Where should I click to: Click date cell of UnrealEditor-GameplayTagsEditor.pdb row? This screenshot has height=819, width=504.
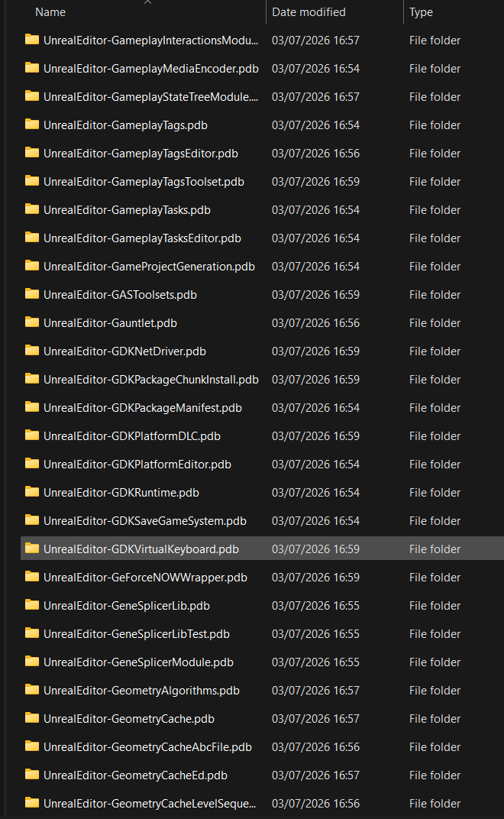coord(315,153)
